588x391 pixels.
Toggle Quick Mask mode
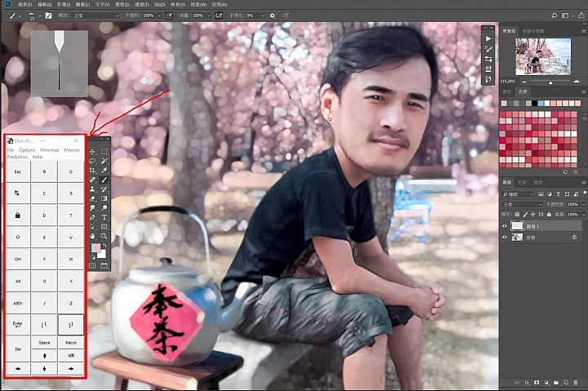[92, 265]
